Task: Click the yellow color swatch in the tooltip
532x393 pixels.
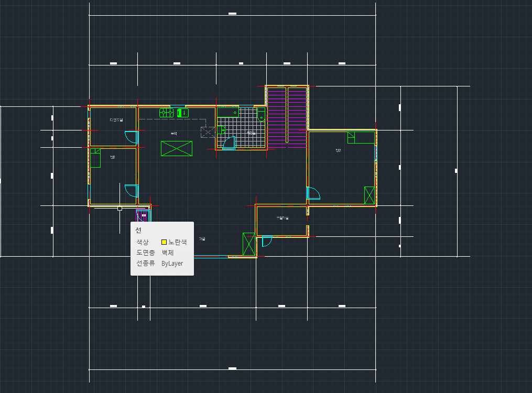Action: pyautogui.click(x=164, y=242)
